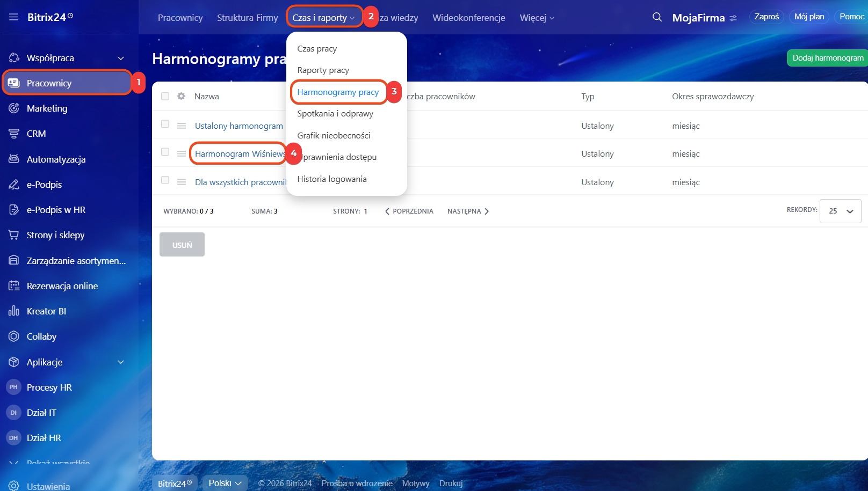Open table settings gear icon near Nazwa
Image resolution: width=868 pixels, height=491 pixels.
[182, 96]
